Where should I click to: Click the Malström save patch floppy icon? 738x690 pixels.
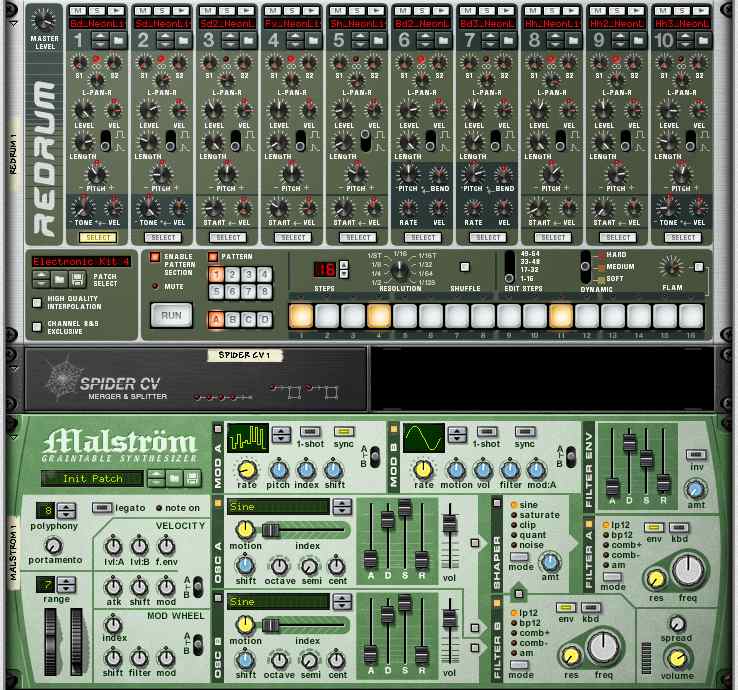coord(192,479)
